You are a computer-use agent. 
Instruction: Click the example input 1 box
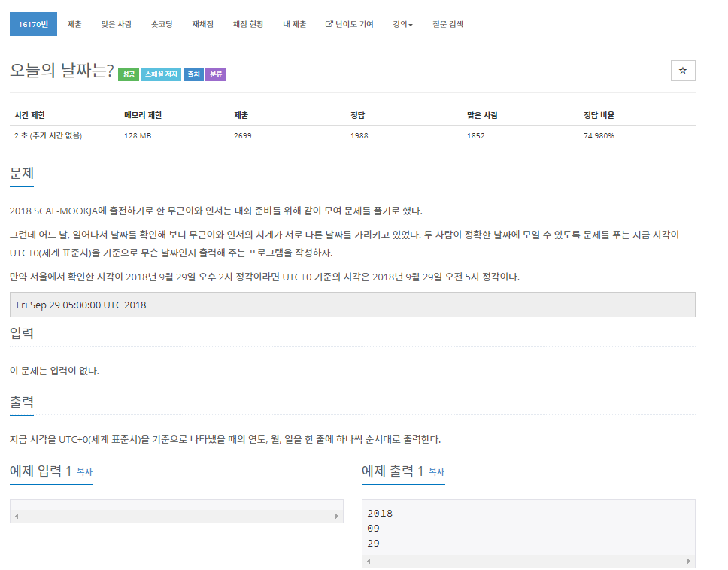[x=177, y=511]
